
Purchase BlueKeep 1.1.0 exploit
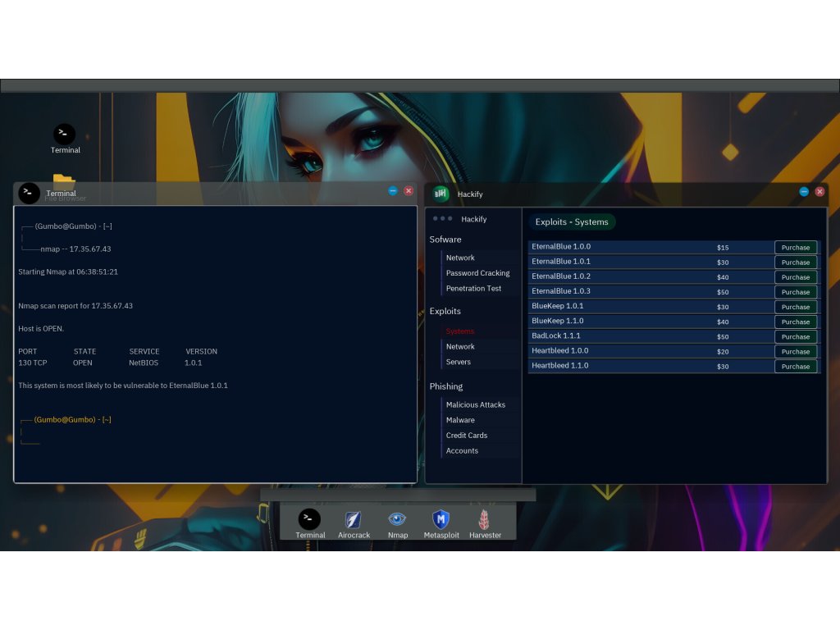pos(796,322)
